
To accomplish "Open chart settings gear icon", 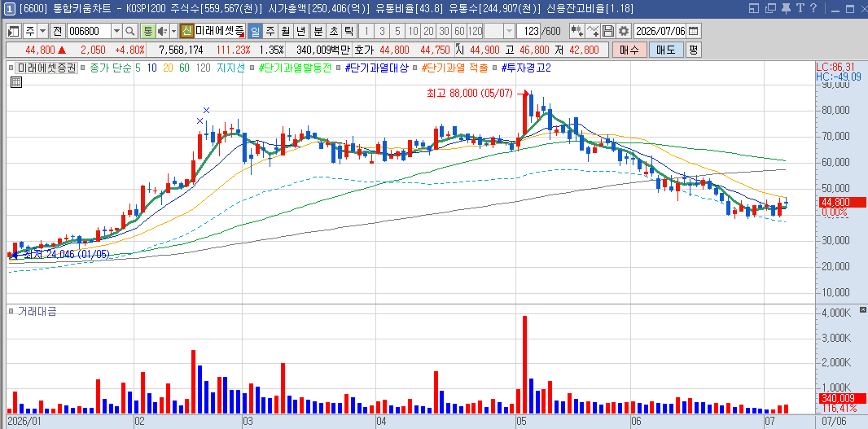I will [624, 31].
